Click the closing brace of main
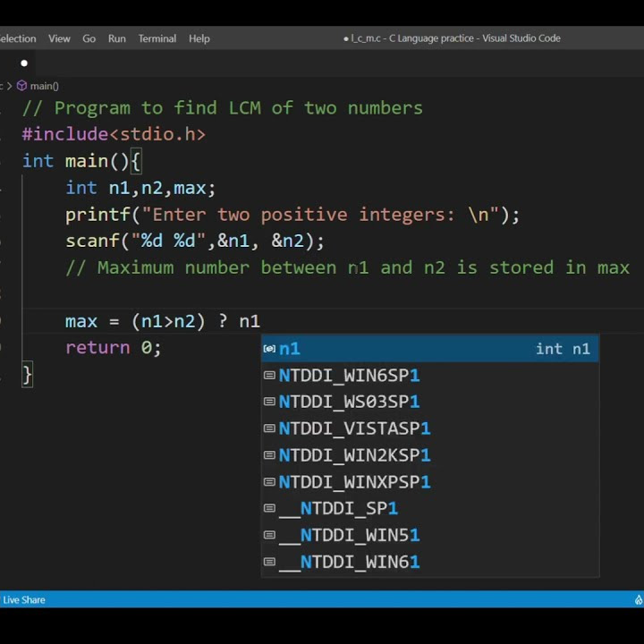Screen dimensions: 644x644 [x=27, y=375]
